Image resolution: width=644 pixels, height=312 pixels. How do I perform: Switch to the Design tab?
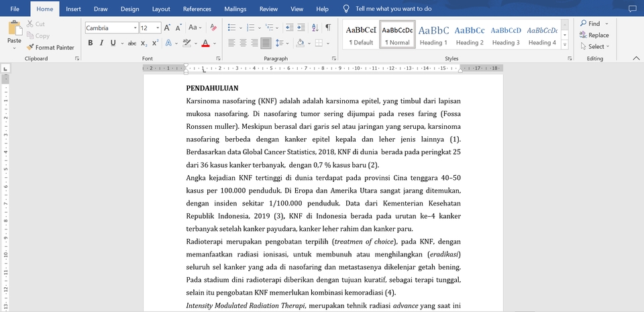tap(129, 9)
